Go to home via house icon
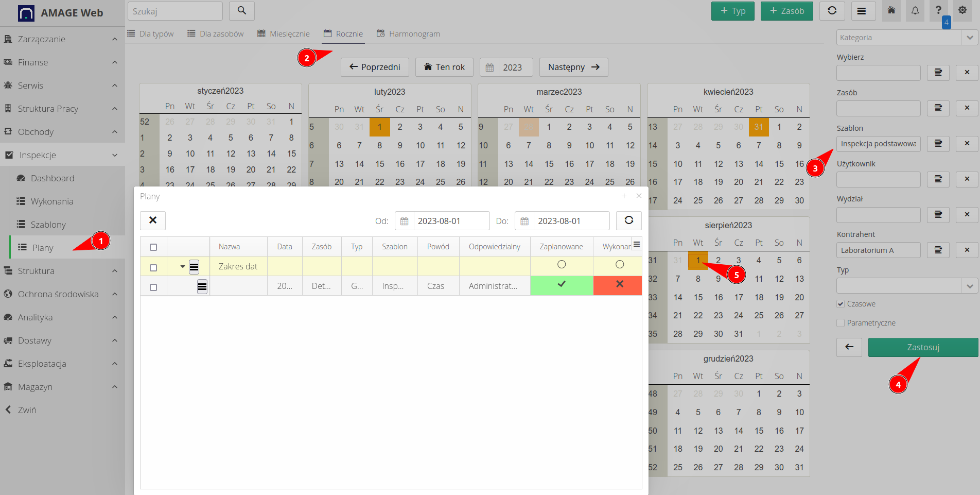Screen dimensions: 980x495 (x=891, y=11)
